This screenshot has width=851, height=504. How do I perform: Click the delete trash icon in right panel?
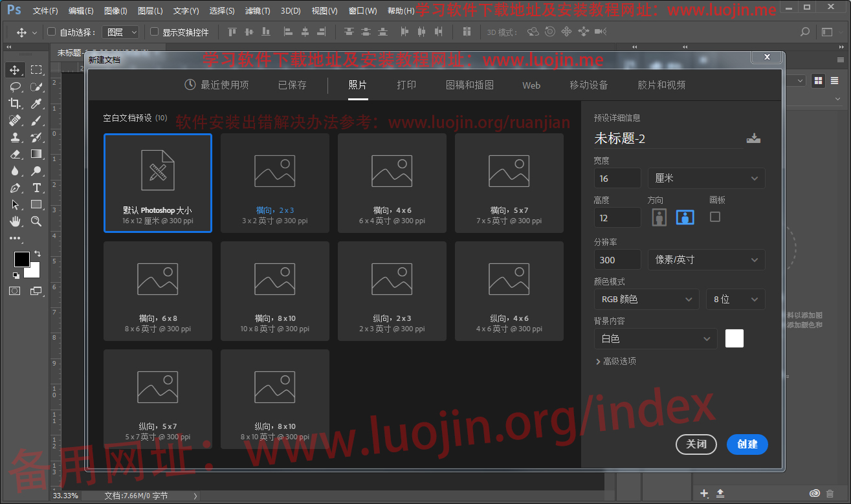[830, 494]
